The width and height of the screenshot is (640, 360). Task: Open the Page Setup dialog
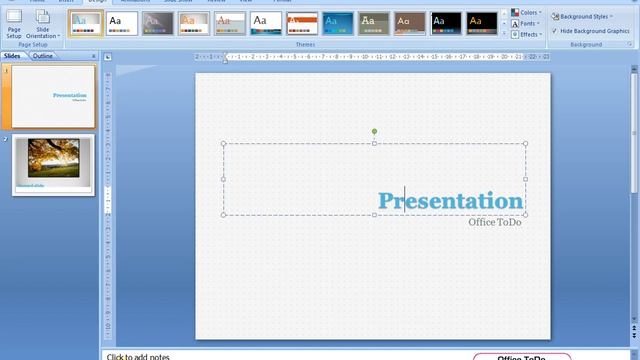(x=14, y=24)
